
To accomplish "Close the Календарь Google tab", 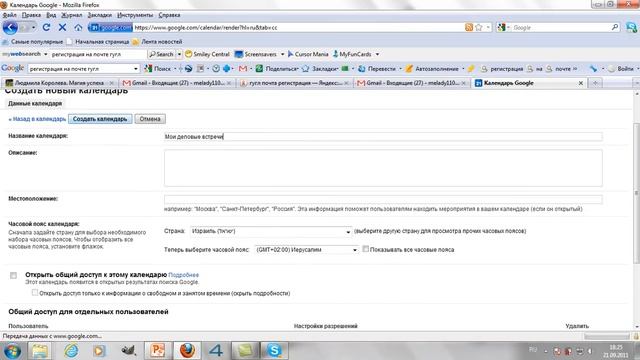I will point(581,83).
